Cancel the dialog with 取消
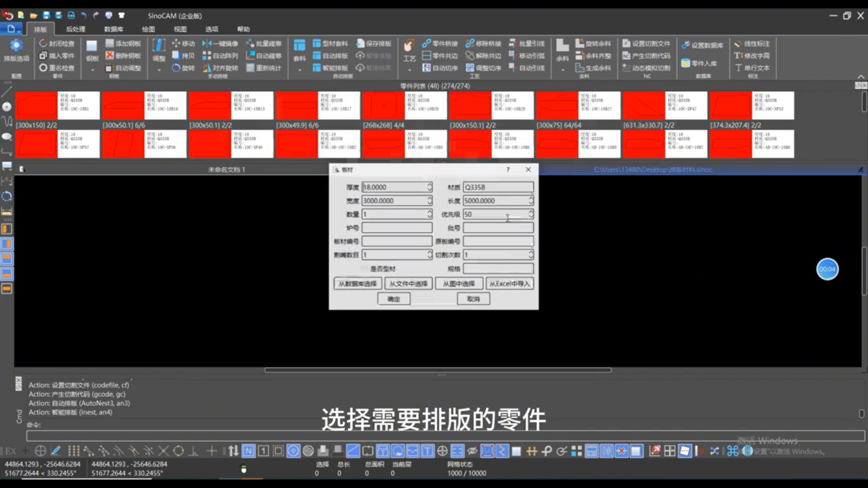 coord(473,299)
